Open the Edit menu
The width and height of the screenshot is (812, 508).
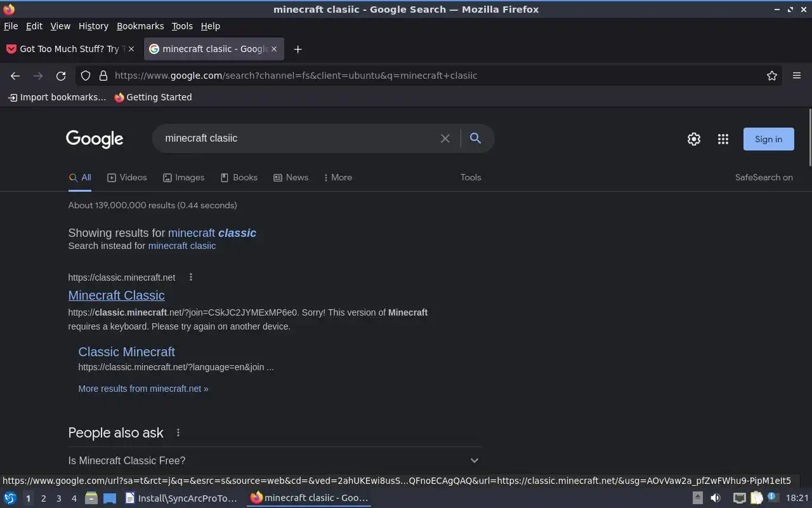(34, 26)
